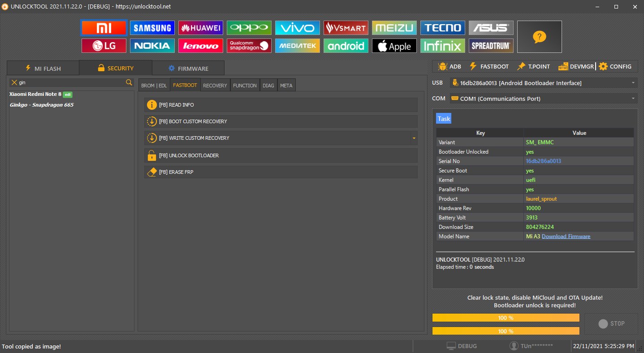Switch to the MI FLASH tab
The height and width of the screenshot is (353, 644).
(x=43, y=69)
